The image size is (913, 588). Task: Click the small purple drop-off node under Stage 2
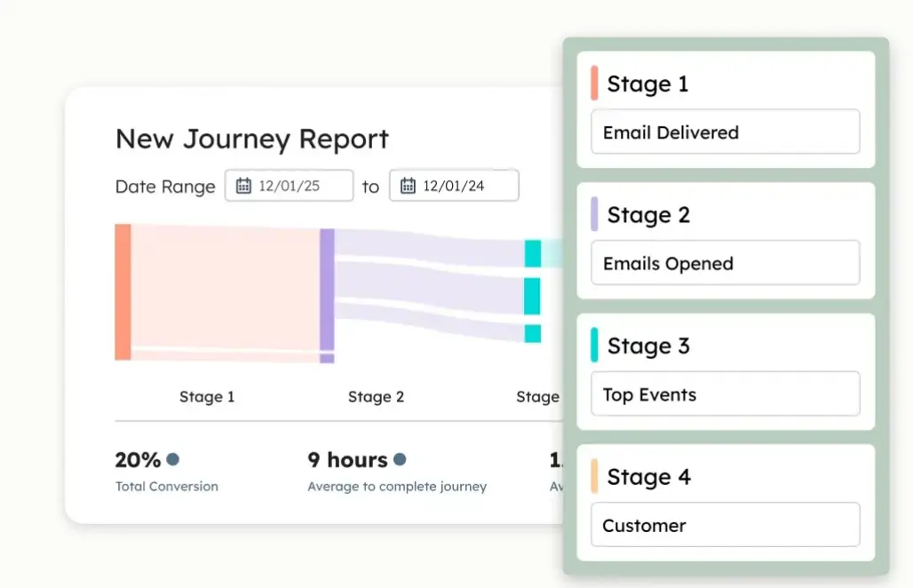pos(327,358)
